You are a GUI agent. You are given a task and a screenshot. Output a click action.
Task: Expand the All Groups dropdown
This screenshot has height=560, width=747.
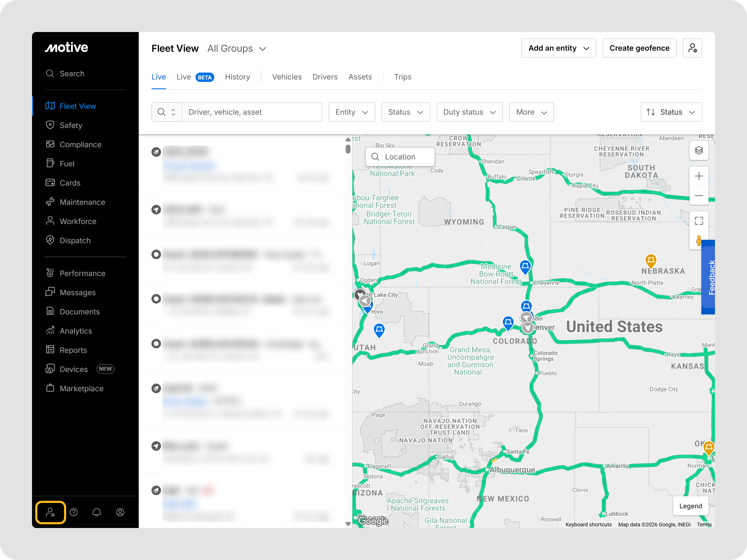coord(237,49)
